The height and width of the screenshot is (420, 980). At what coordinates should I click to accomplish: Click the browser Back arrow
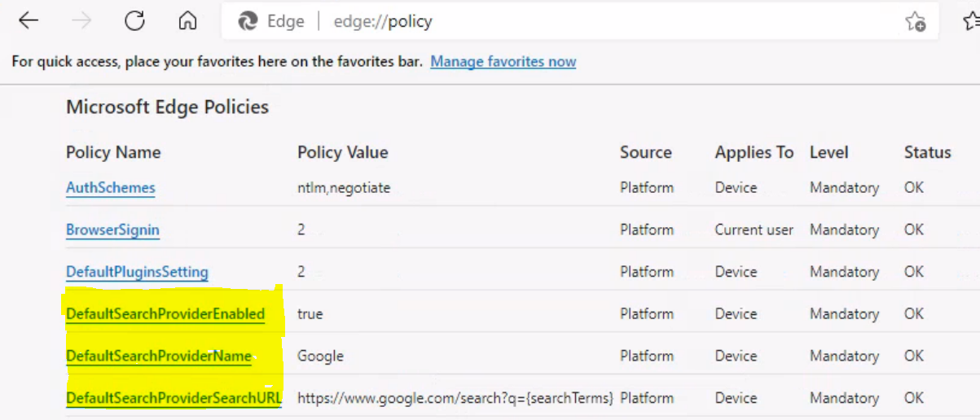click(x=29, y=22)
